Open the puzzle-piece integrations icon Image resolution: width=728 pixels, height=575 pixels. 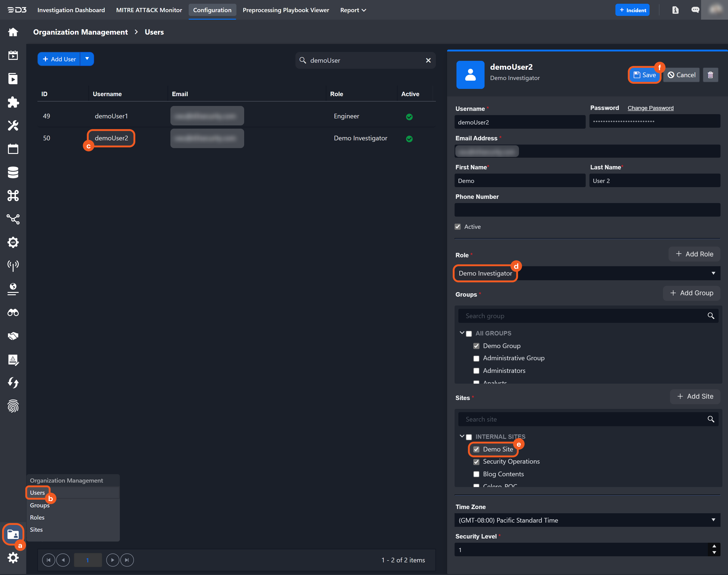tap(13, 102)
